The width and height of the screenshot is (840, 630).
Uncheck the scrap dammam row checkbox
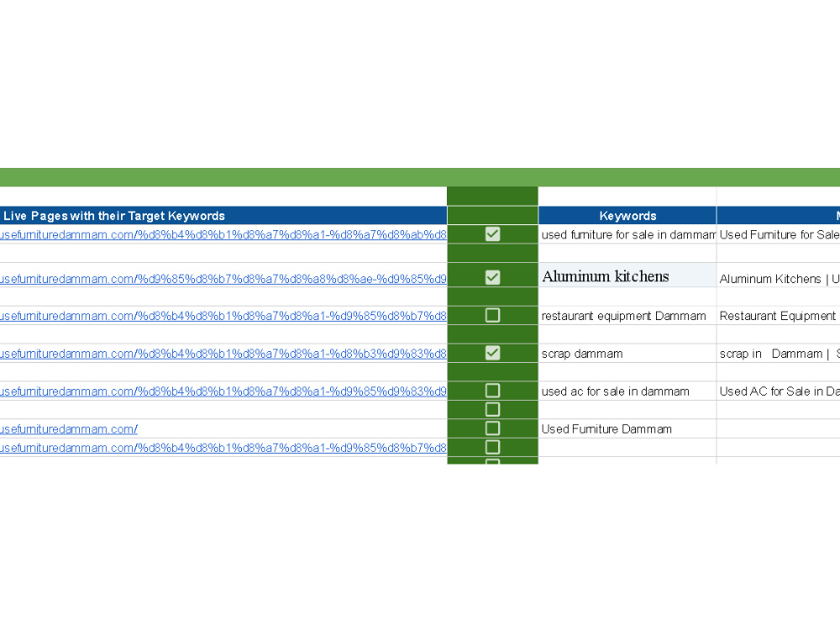[492, 353]
